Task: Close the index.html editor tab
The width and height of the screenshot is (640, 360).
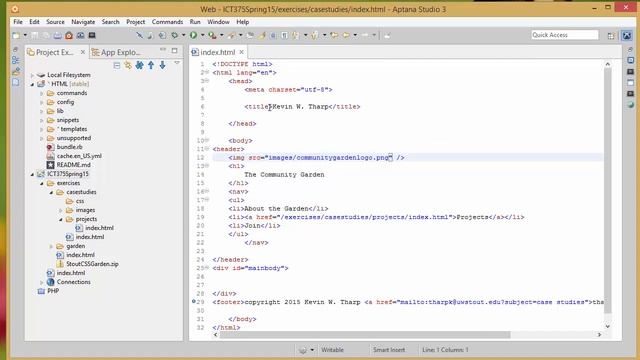Action: 242,52
